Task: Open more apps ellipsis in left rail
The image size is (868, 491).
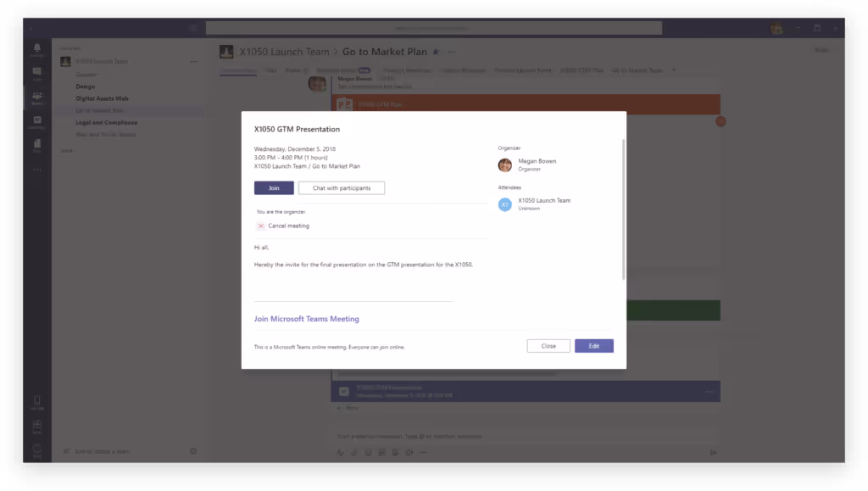Action: tap(37, 170)
